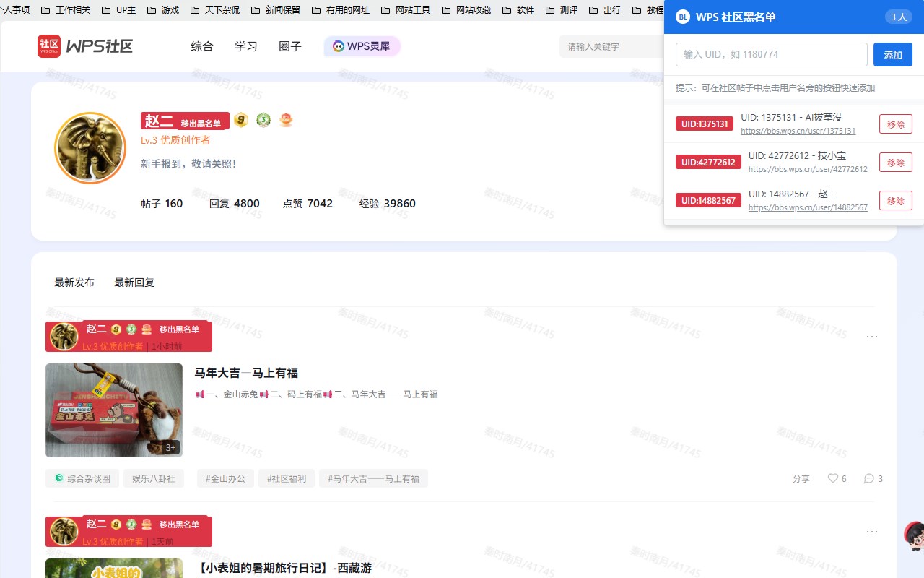The height and width of the screenshot is (578, 924).
Task: Open the bbs.wps.cn/user/14882567 link
Action: 808,208
